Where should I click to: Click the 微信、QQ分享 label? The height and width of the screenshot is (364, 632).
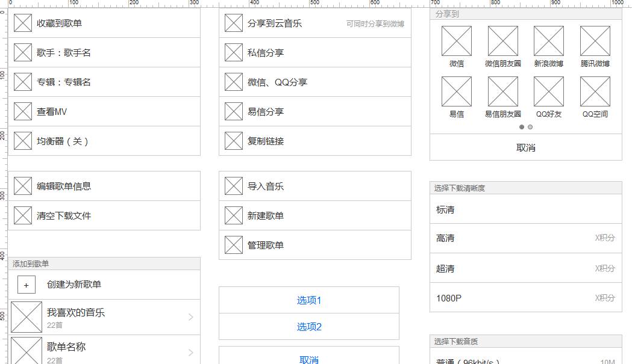[x=277, y=82]
